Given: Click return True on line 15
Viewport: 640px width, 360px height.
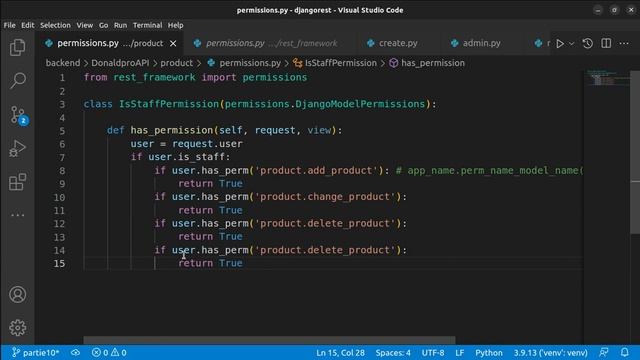Looking at the screenshot, I should coord(210,263).
